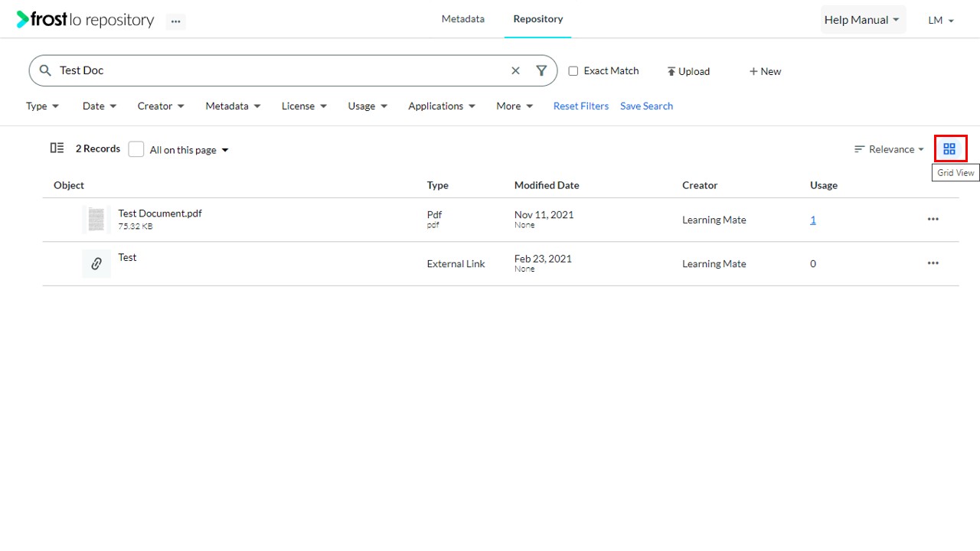Click the Object column header

(x=69, y=185)
